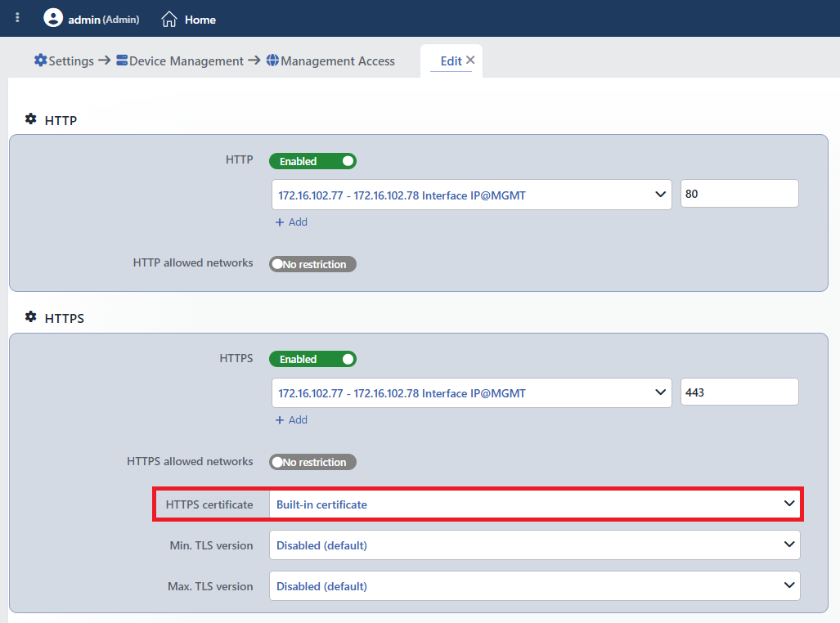Viewport: 840px width, 623px height.
Task: Click the Device Management server icon
Action: (x=122, y=61)
